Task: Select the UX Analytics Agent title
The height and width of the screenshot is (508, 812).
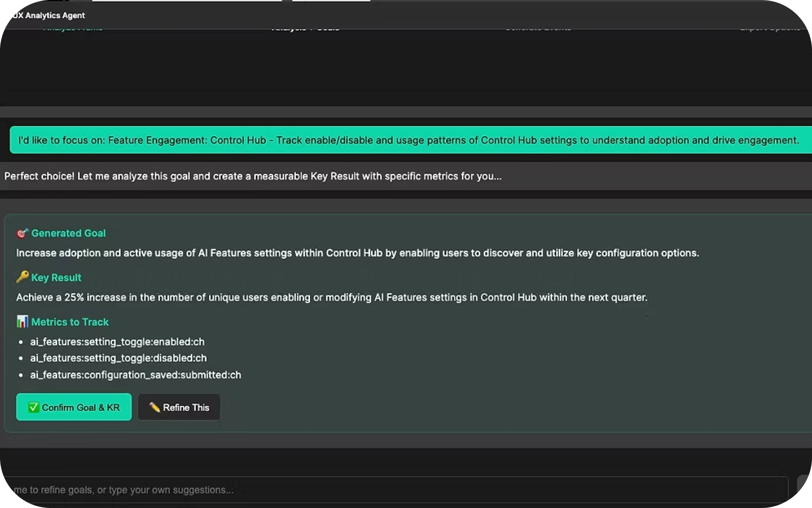Action: click(49, 15)
